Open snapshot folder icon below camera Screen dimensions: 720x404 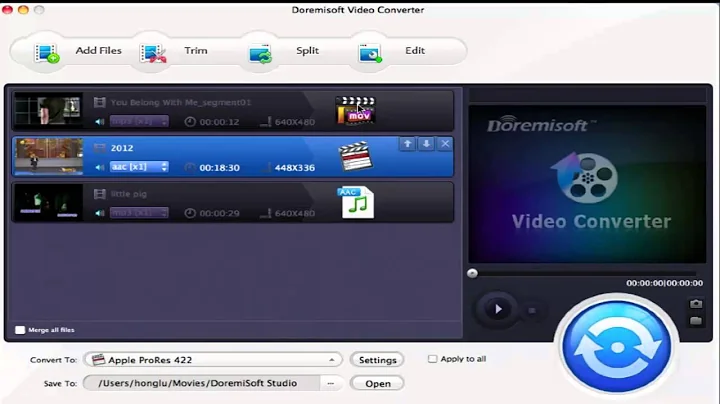coord(696,320)
